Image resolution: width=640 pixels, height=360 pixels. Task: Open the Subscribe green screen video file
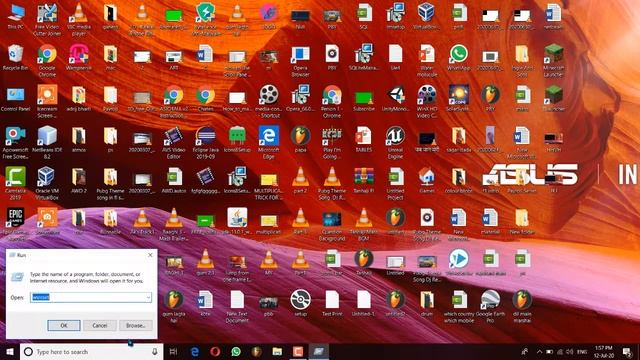(x=364, y=101)
